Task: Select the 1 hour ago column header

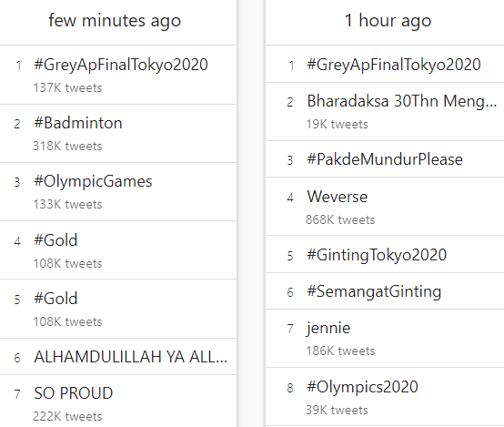Action: pos(388,21)
